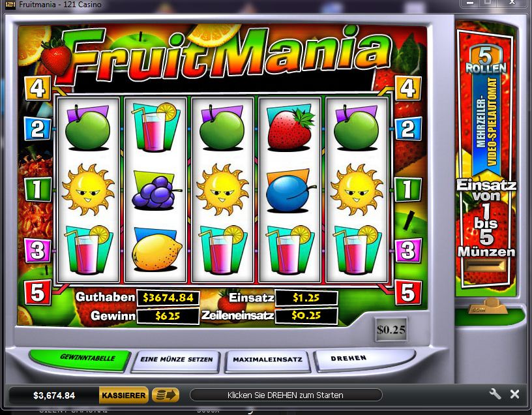Click the coins arrow icon beside Kassierer
This screenshot has height=415, width=532.
(x=165, y=395)
